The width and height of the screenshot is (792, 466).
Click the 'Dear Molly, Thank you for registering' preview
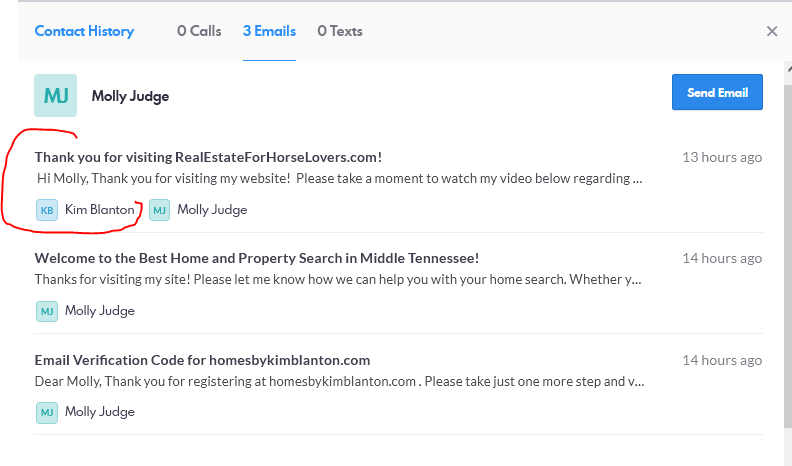[x=338, y=381]
